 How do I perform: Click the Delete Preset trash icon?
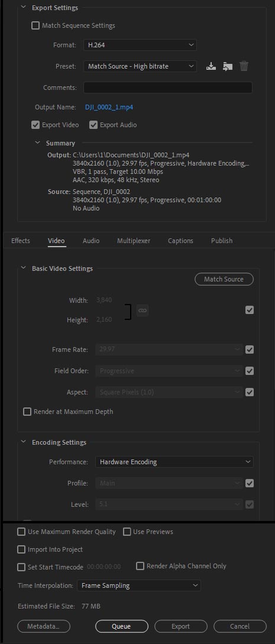point(244,66)
